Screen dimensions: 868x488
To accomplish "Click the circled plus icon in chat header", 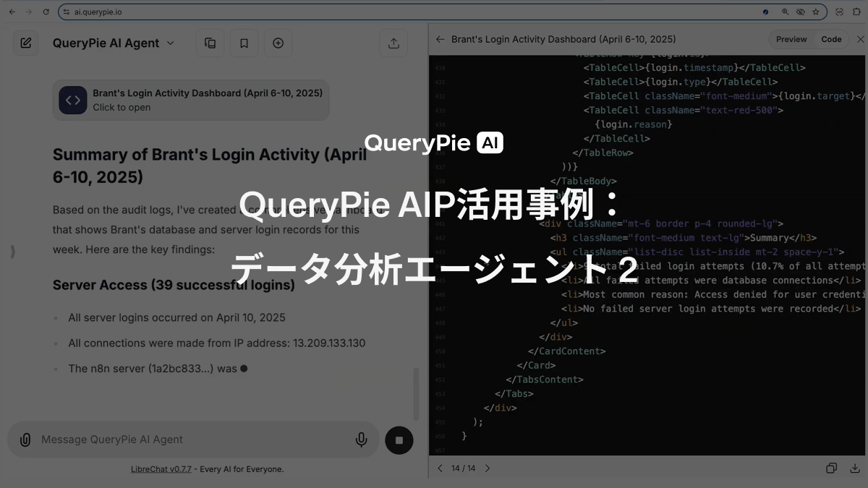I will pos(278,43).
